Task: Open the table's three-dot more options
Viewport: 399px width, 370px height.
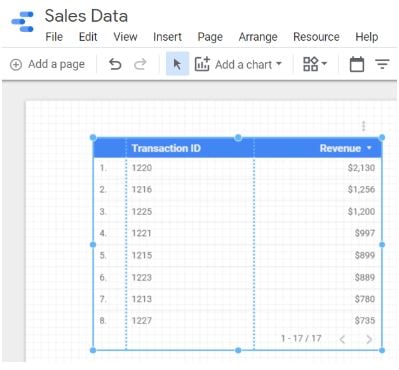Action: [x=364, y=126]
